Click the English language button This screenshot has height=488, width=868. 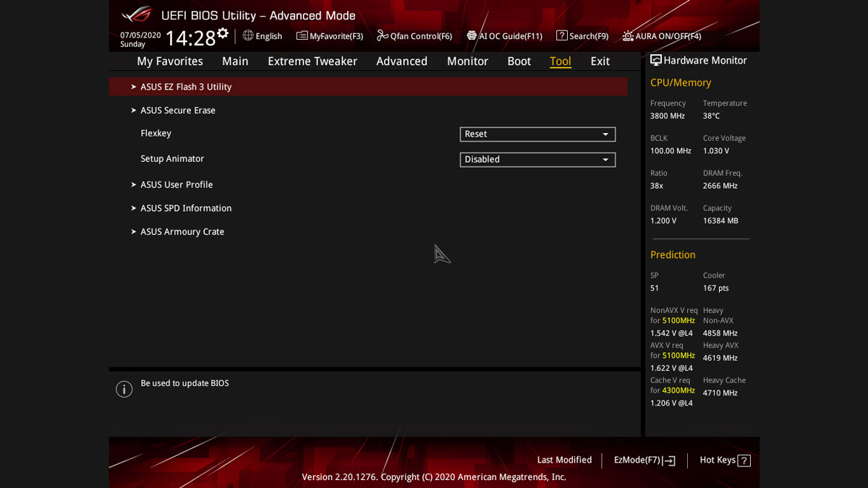coord(263,36)
